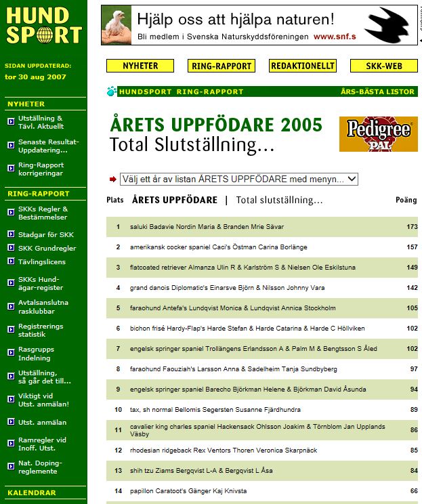The height and width of the screenshot is (504, 422).
Task: Click row 7 engelsk springer spaniel Trollängens
Action: (262, 349)
